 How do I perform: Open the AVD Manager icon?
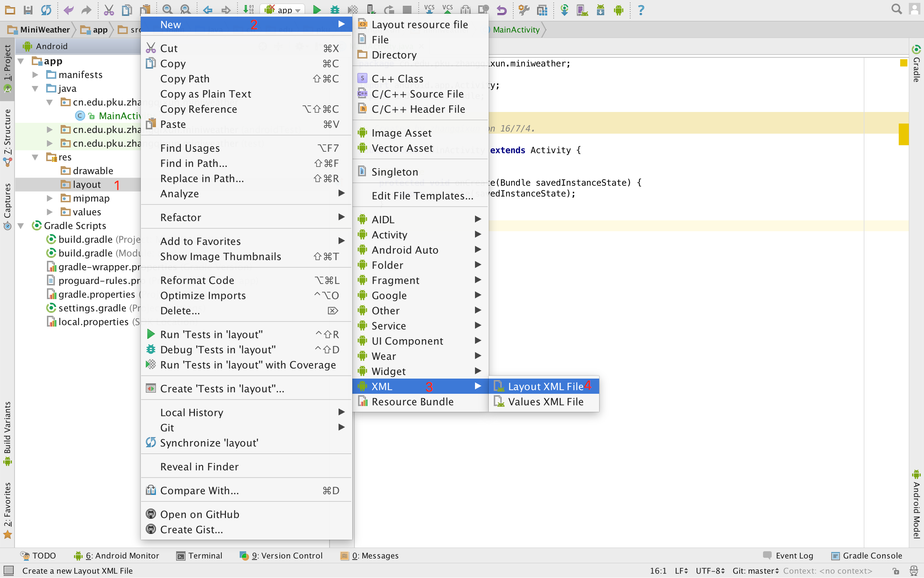583,10
